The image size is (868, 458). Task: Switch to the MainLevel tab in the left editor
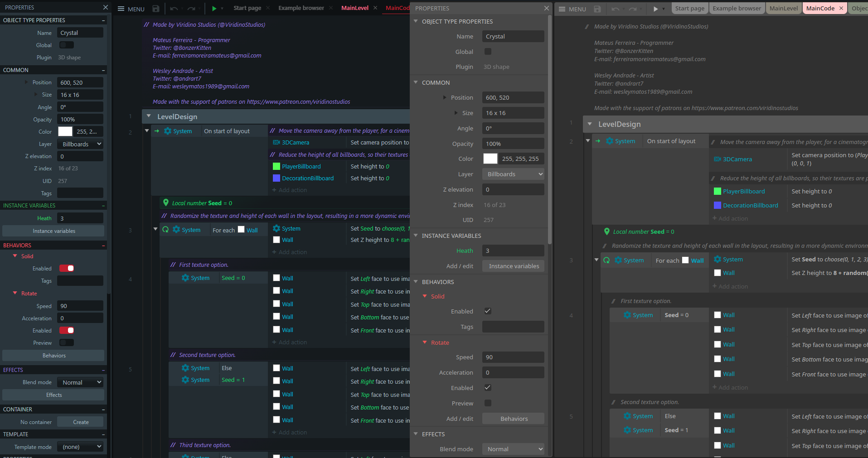click(354, 8)
